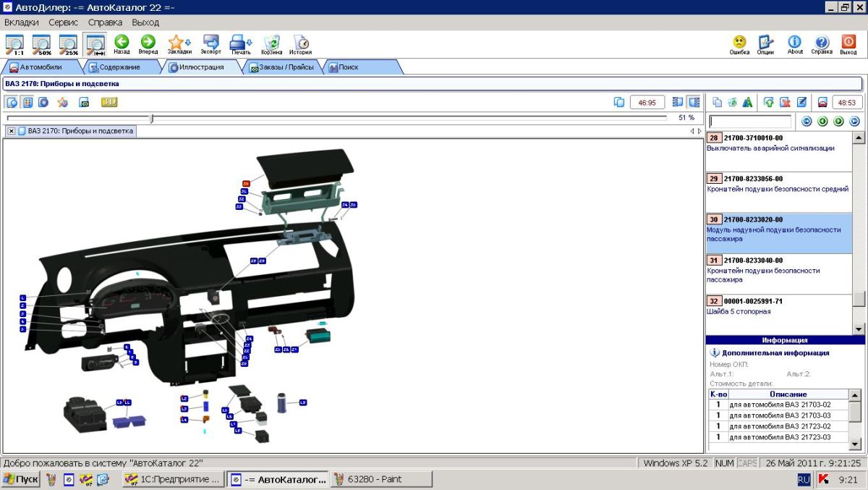Screen dimensions: 868x490
Task: Click the copy icon above parts list
Action: [x=718, y=102]
